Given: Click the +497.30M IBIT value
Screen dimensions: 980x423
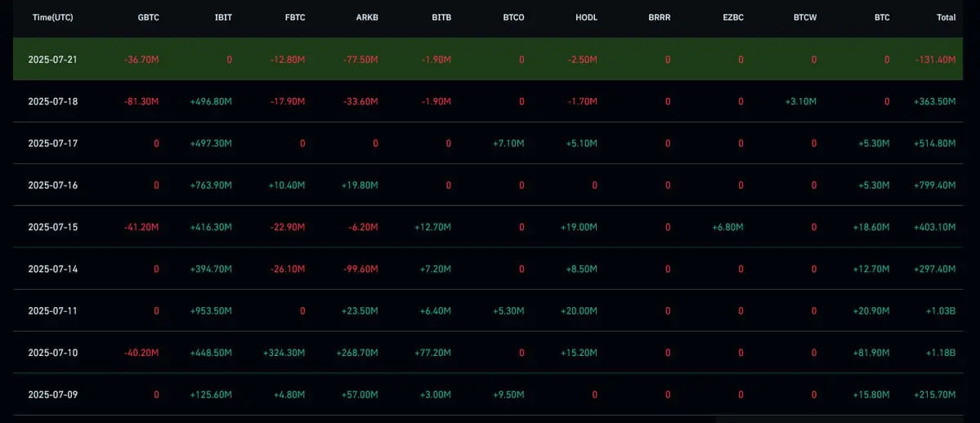Looking at the screenshot, I should (211, 143).
